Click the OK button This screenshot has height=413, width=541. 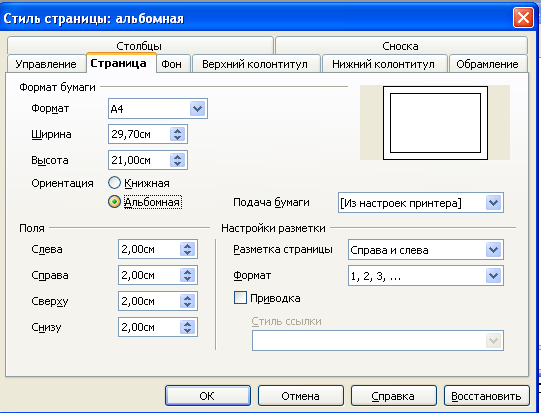pyautogui.click(x=208, y=395)
